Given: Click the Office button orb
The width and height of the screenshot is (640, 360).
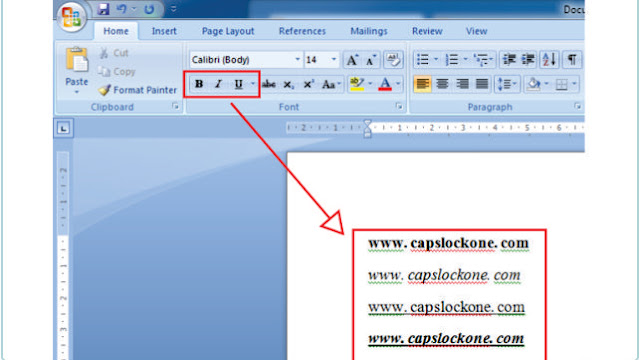Looking at the screenshot, I should tap(72, 17).
